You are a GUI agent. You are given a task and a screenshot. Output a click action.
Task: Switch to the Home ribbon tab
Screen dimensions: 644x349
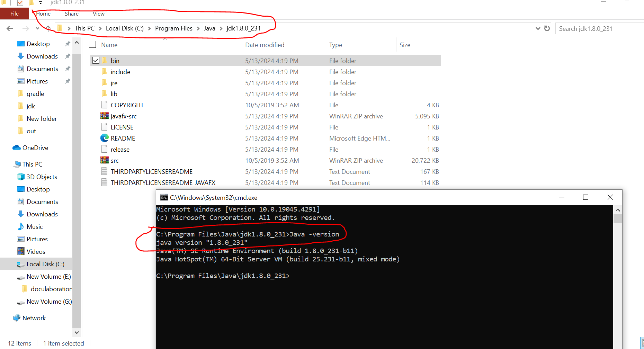point(43,14)
